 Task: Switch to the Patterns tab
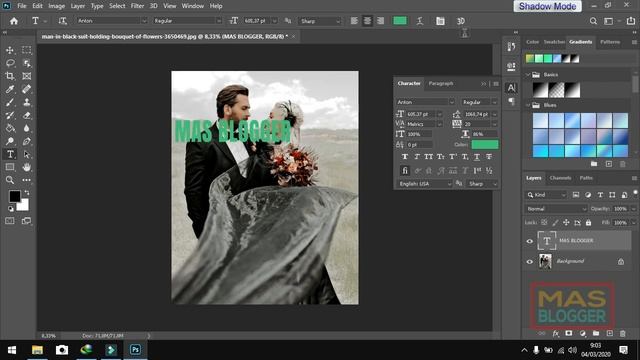[610, 42]
